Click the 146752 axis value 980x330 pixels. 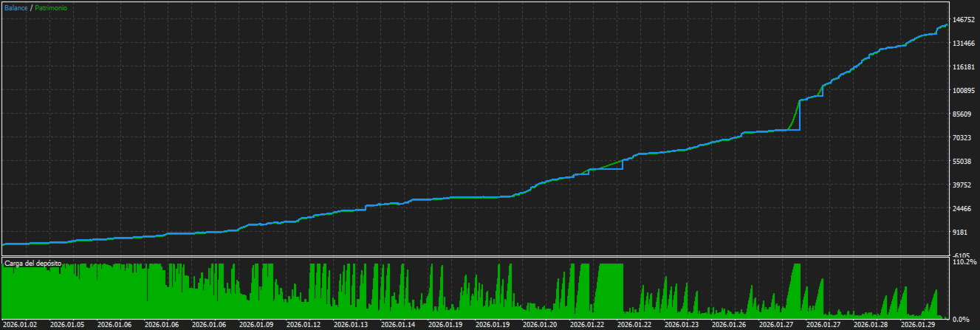[963, 20]
